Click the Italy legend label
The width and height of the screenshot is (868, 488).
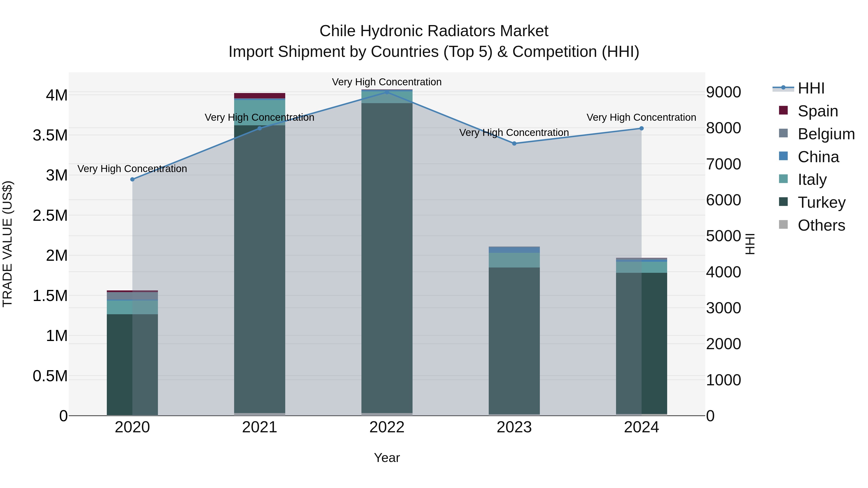point(812,180)
